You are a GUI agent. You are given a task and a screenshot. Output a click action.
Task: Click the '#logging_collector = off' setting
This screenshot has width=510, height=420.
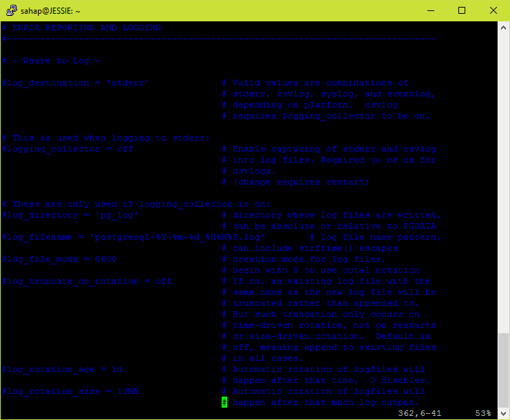[67, 149]
